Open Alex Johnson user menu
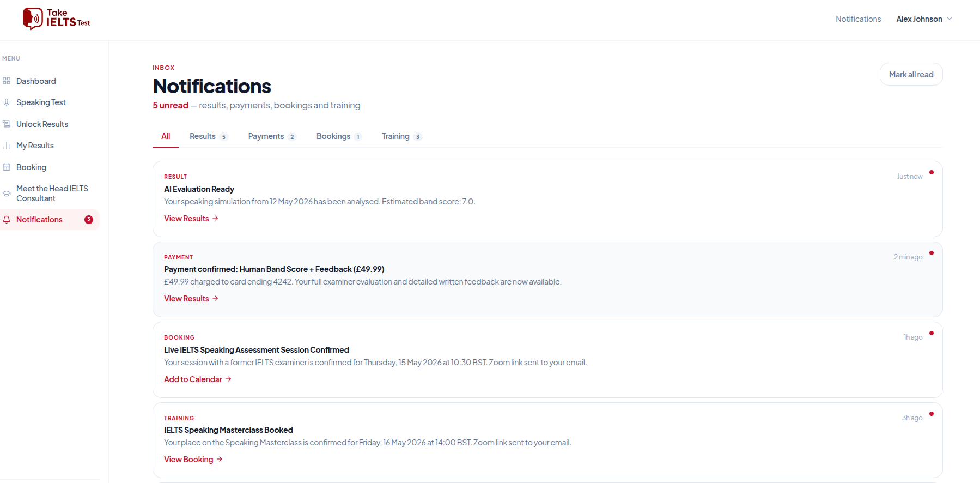980x483 pixels. [924, 19]
